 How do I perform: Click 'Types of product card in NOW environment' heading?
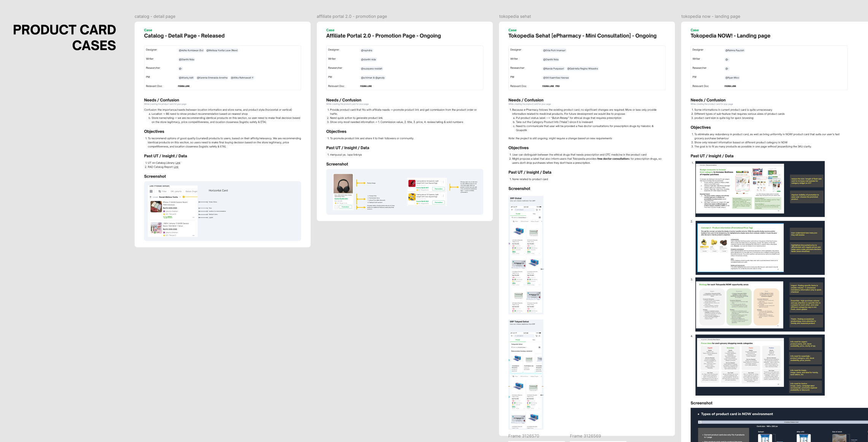736,414
